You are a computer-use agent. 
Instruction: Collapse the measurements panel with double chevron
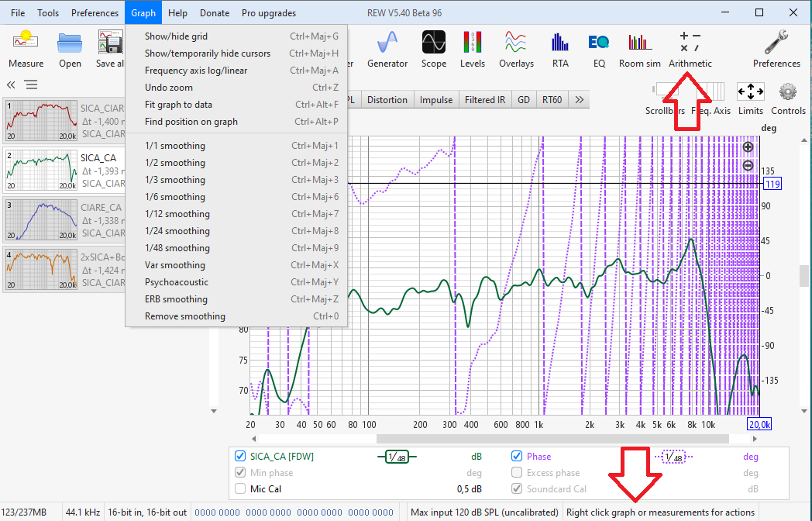tap(12, 85)
